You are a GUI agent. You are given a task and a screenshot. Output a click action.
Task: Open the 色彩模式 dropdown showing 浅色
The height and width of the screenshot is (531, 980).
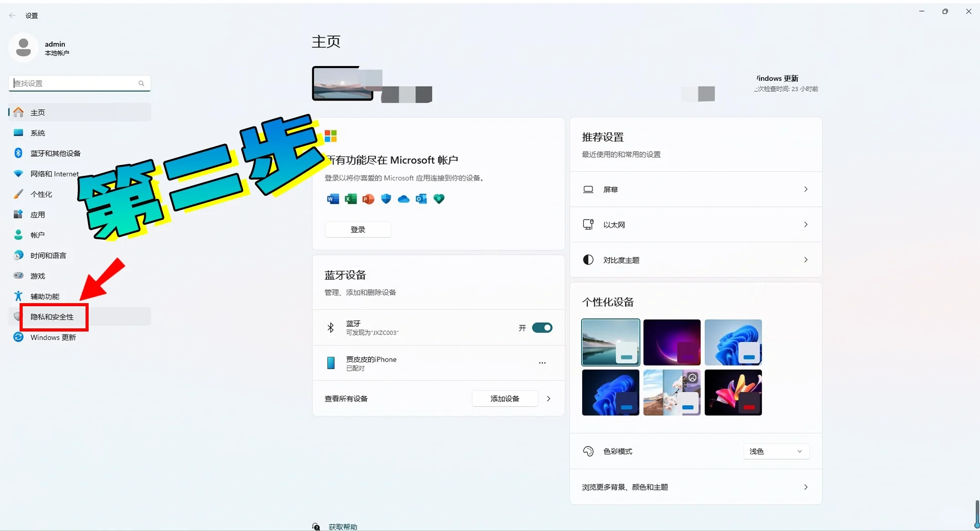[775, 451]
